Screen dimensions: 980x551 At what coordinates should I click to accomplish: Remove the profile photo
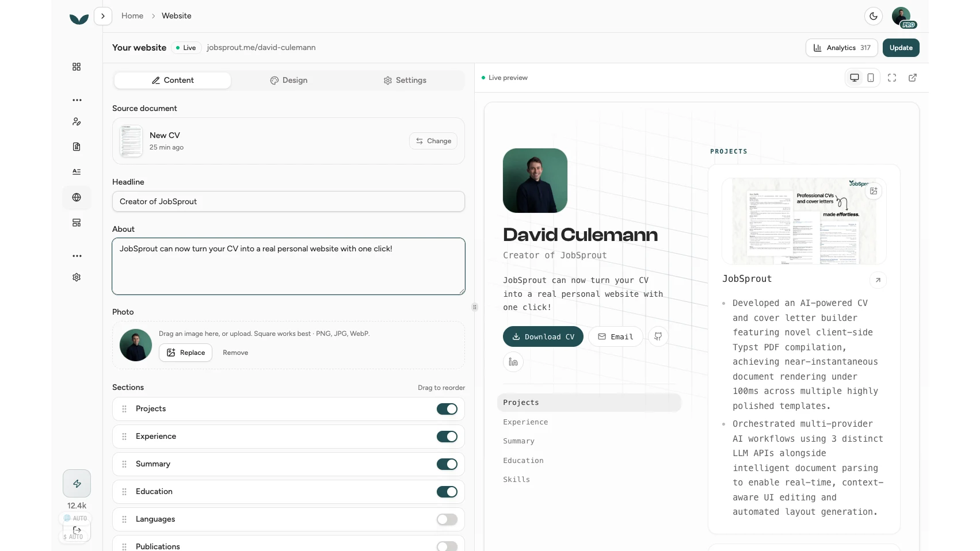coord(235,353)
